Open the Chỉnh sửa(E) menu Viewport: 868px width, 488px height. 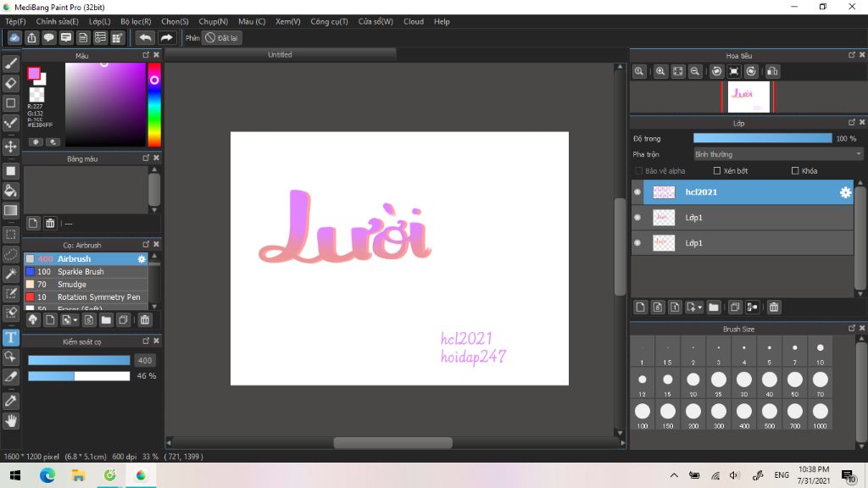pyautogui.click(x=57, y=21)
